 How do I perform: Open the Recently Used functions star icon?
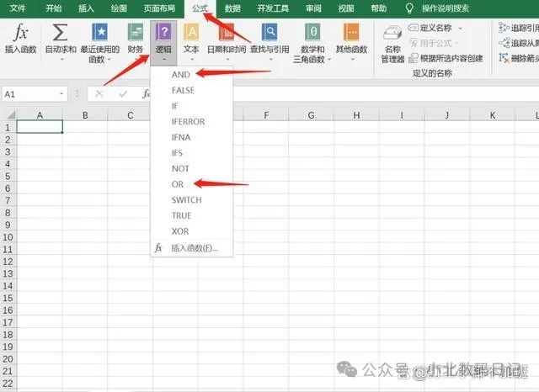point(100,33)
